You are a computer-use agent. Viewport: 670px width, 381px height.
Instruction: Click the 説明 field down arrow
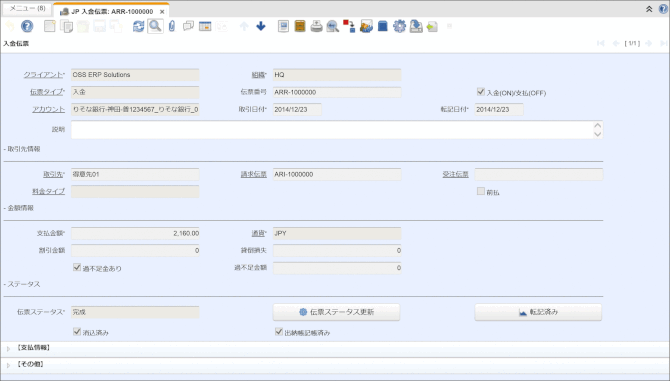(597, 134)
